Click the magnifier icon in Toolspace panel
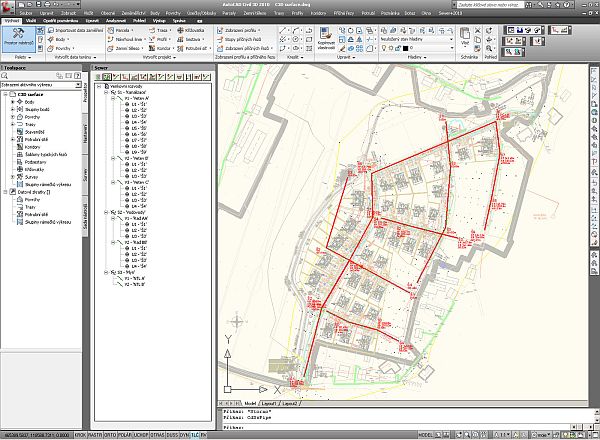600x440 pixels. (5, 76)
